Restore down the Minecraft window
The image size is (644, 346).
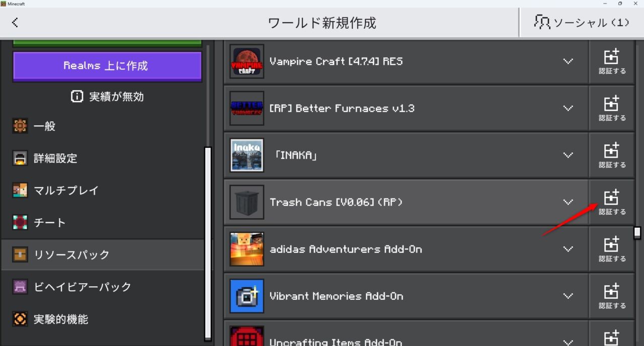click(x=620, y=4)
